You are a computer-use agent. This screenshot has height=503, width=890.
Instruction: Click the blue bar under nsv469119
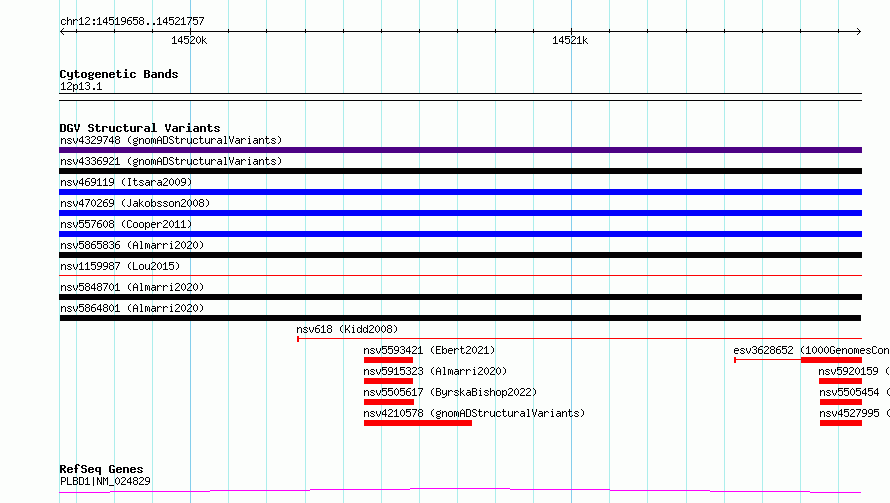pos(460,192)
